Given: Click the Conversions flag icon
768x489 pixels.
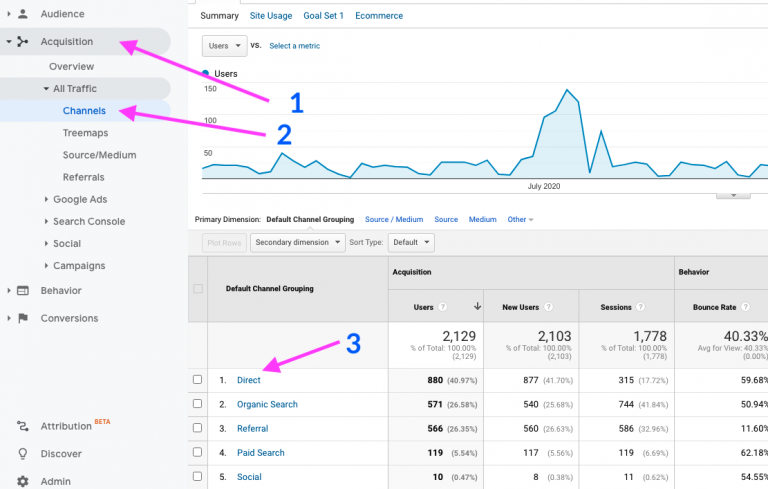Looking at the screenshot, I should coord(23,318).
